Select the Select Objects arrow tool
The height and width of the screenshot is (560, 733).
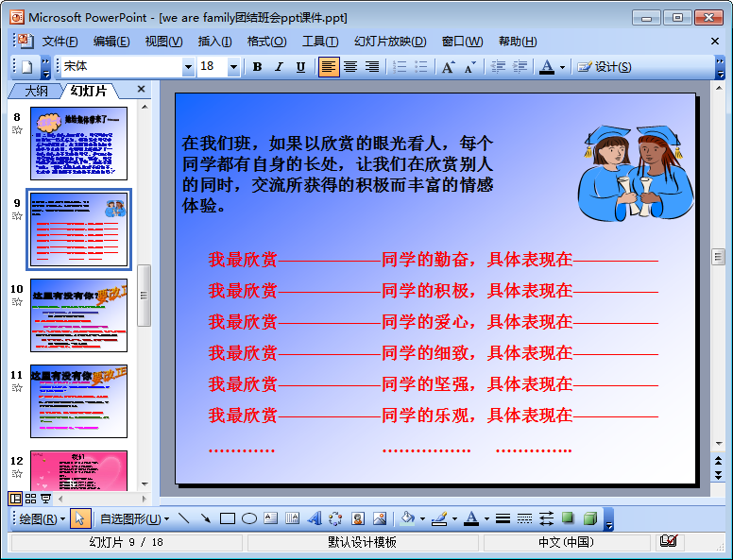tap(80, 518)
